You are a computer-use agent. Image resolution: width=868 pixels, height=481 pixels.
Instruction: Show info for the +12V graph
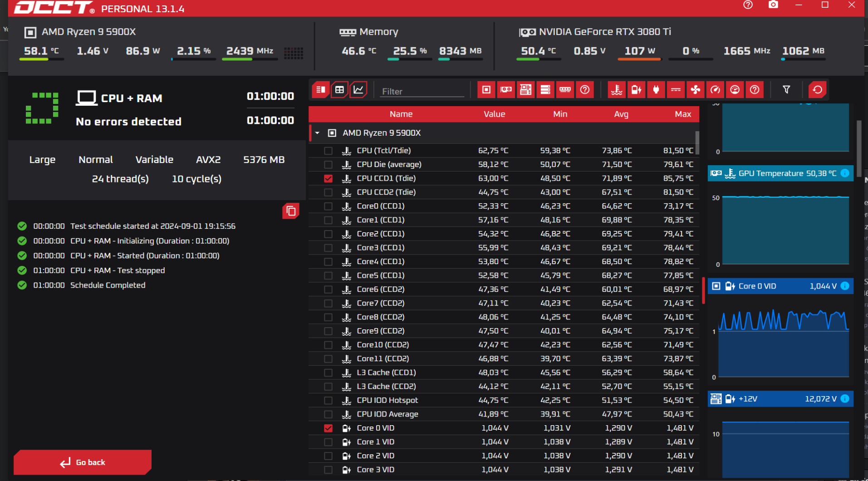(845, 398)
